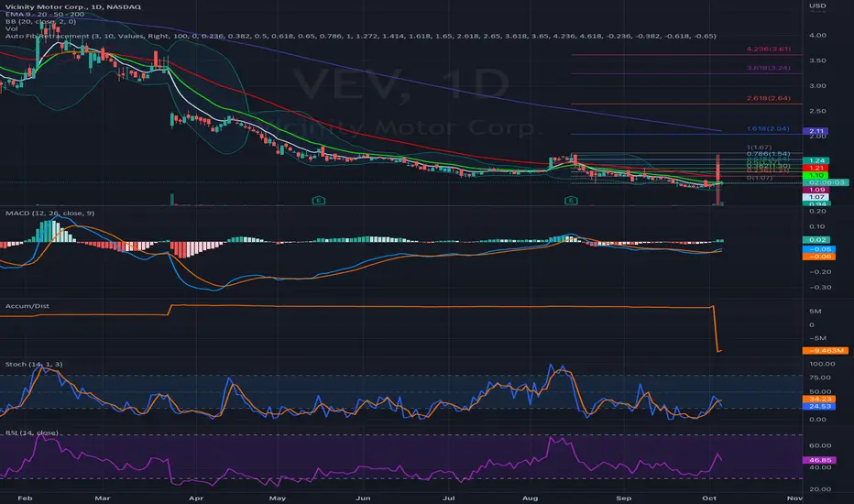Click the Jul label on time axis

tap(448, 498)
